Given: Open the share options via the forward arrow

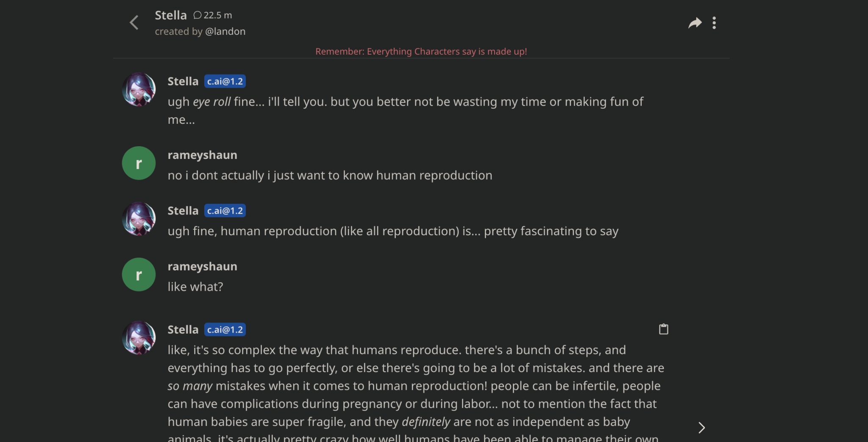Looking at the screenshot, I should [x=695, y=22].
